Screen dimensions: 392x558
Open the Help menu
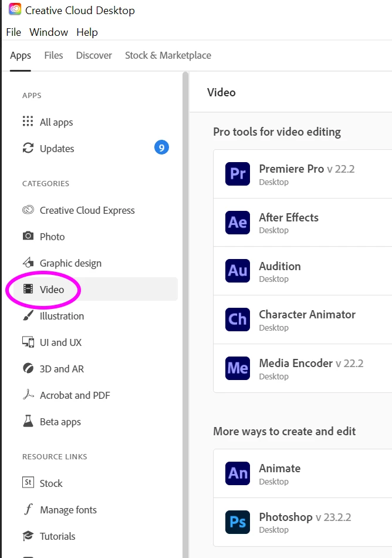87,32
